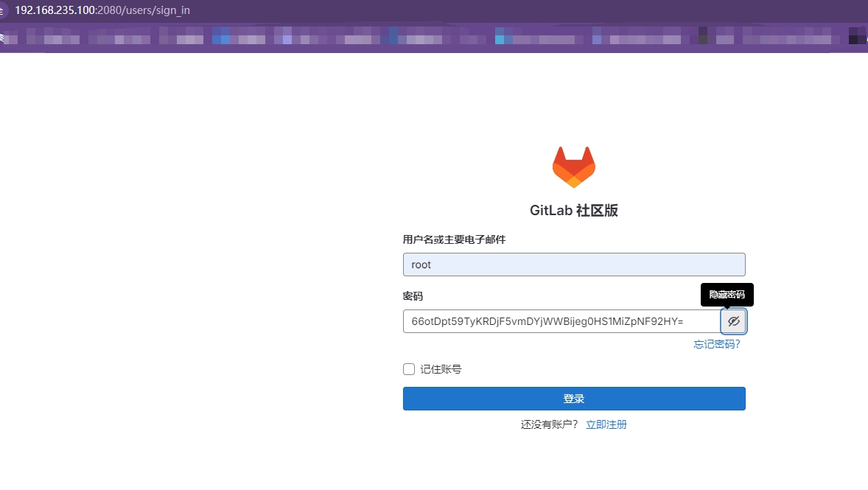Click the 记住账号 label text
This screenshot has width=868, height=490.
point(441,369)
